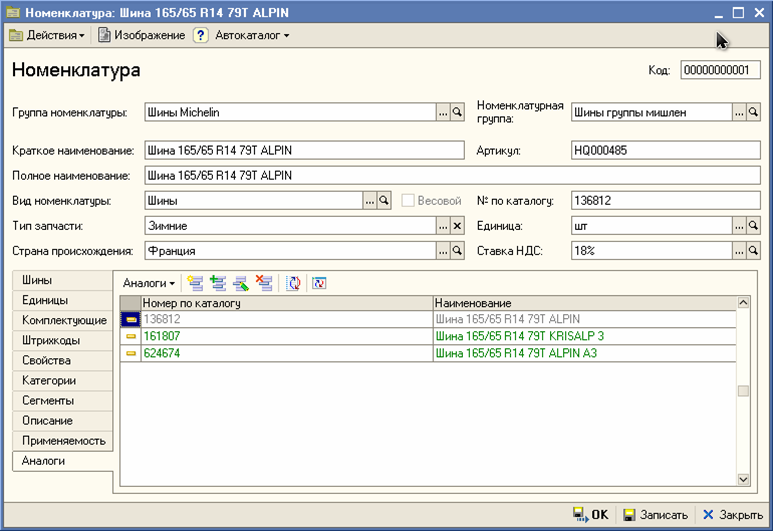Switch to the Штрихкоды tab
This screenshot has width=773, height=531.
63,340
